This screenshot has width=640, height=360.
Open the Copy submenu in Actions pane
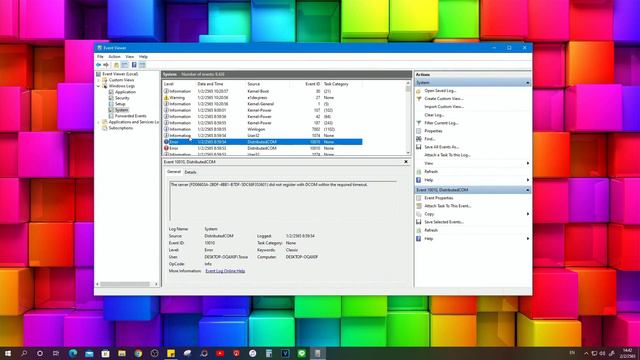(429, 214)
